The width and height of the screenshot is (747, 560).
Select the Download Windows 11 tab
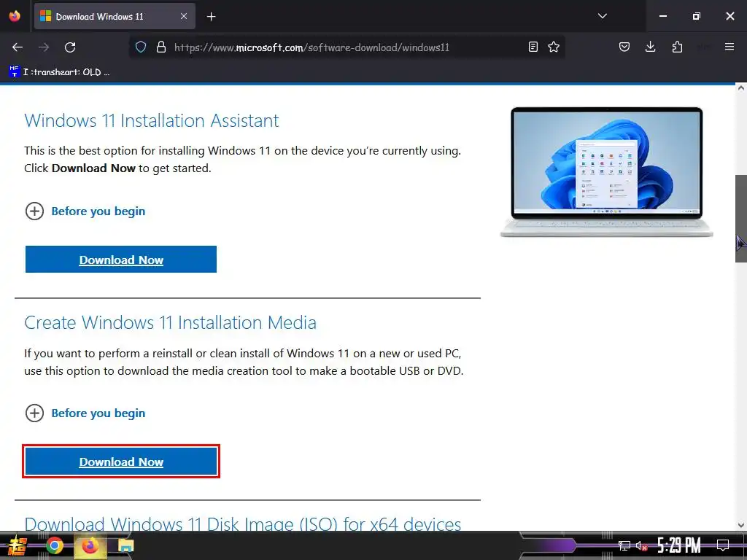(x=115, y=16)
